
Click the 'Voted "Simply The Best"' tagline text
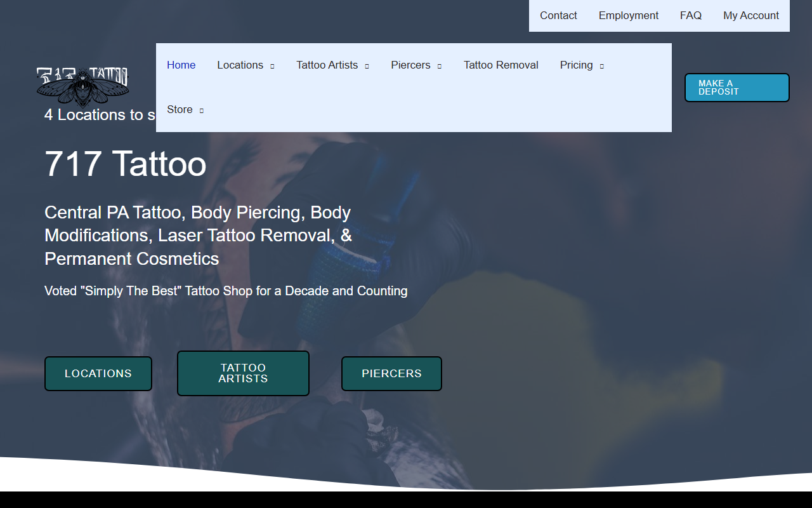226,291
